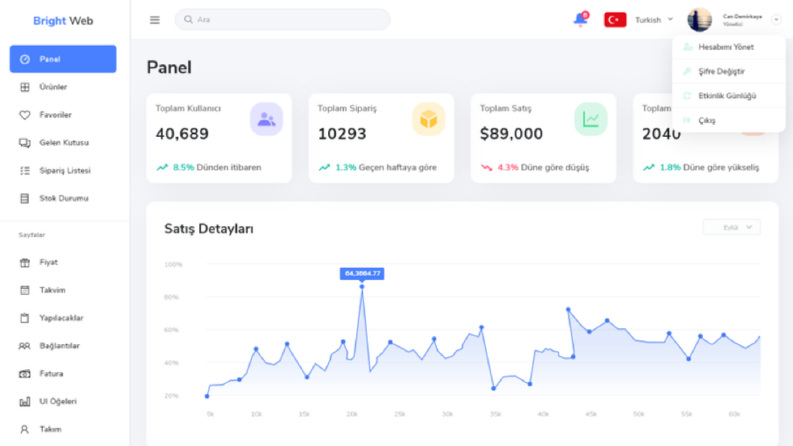The image size is (793, 446).
Task: Open the Panel sidebar item
Action: pyautogui.click(x=63, y=59)
